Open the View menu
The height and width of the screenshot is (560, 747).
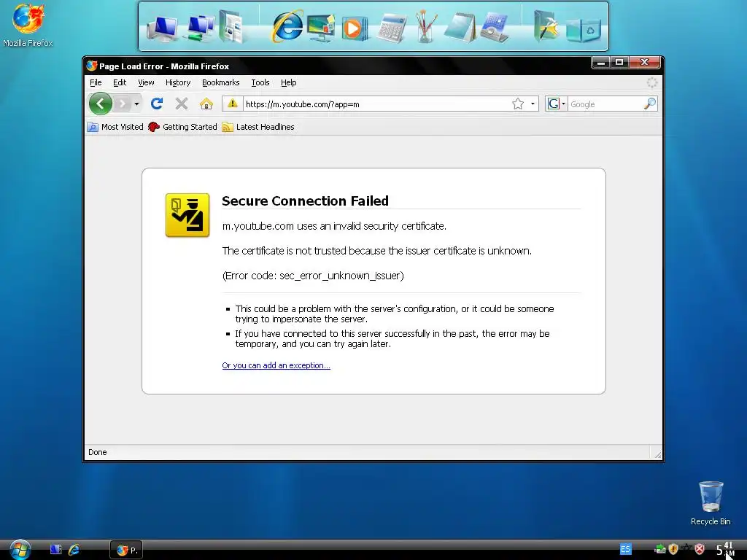[146, 82]
